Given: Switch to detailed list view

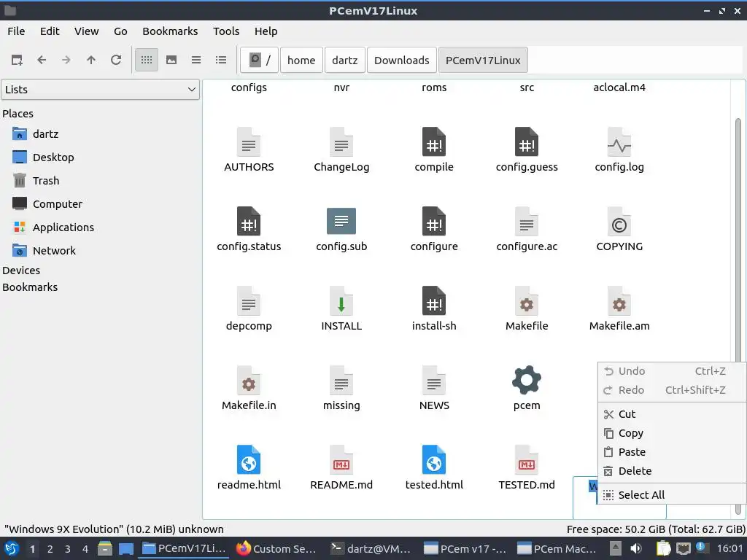Looking at the screenshot, I should click(220, 60).
